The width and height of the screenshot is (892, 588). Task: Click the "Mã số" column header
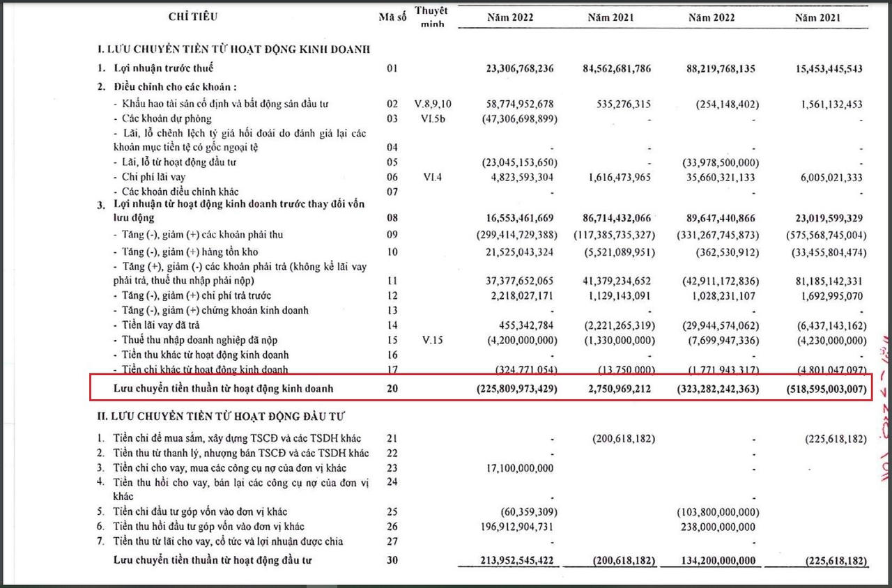click(392, 17)
